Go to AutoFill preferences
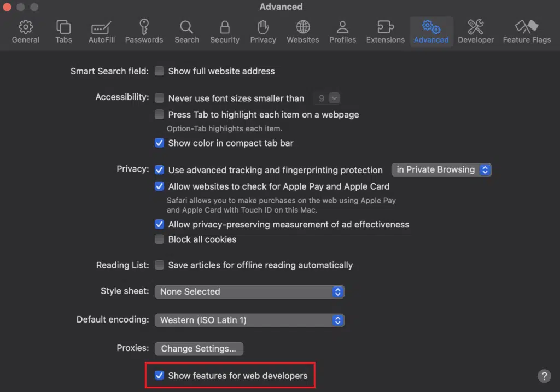The width and height of the screenshot is (560, 392). (x=101, y=32)
